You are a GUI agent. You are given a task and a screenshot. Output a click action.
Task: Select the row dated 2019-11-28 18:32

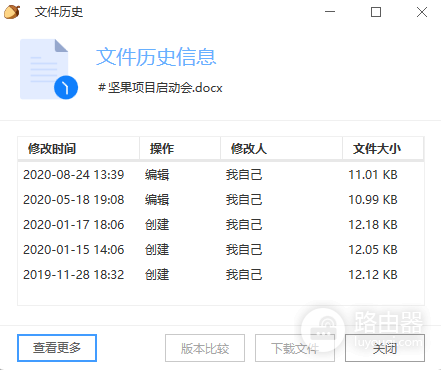pos(221,275)
